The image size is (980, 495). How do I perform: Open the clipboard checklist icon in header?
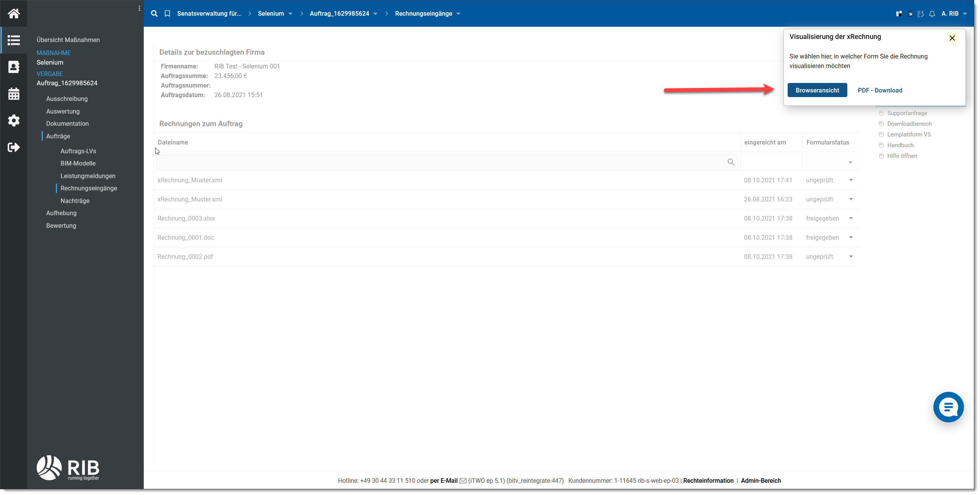click(910, 14)
